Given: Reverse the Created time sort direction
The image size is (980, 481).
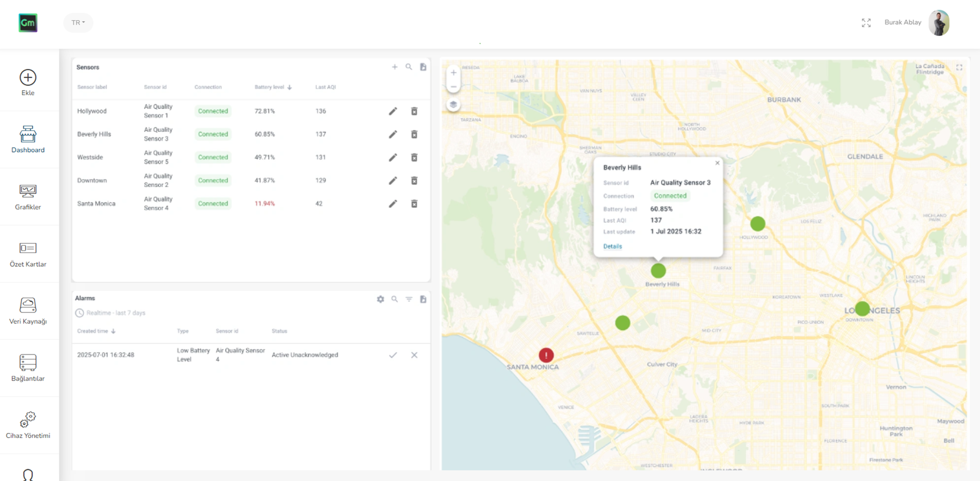Looking at the screenshot, I should [113, 331].
